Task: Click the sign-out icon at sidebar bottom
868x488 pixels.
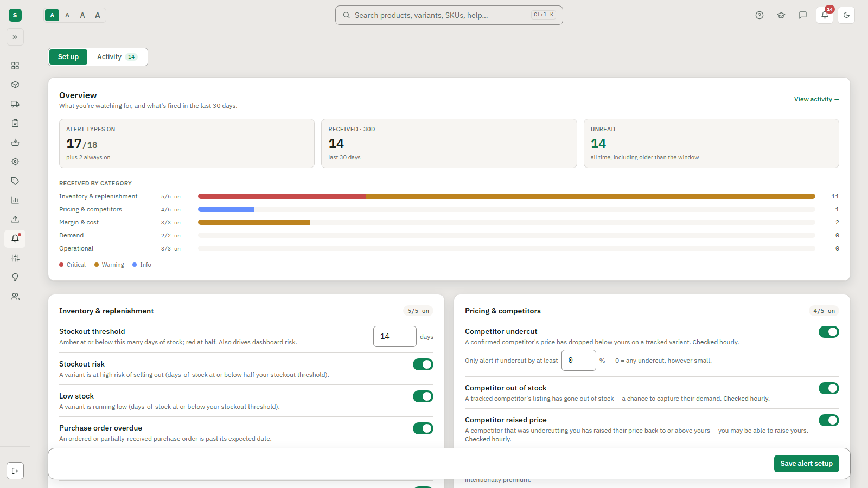Action: [x=15, y=471]
